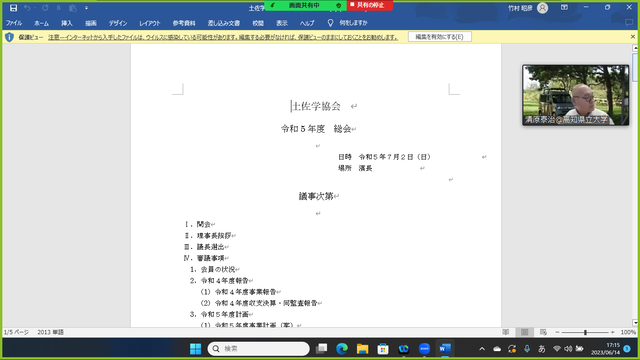Screen dimensions: 640x360
Task: Click the 100% zoom level
Action: tap(628, 333)
